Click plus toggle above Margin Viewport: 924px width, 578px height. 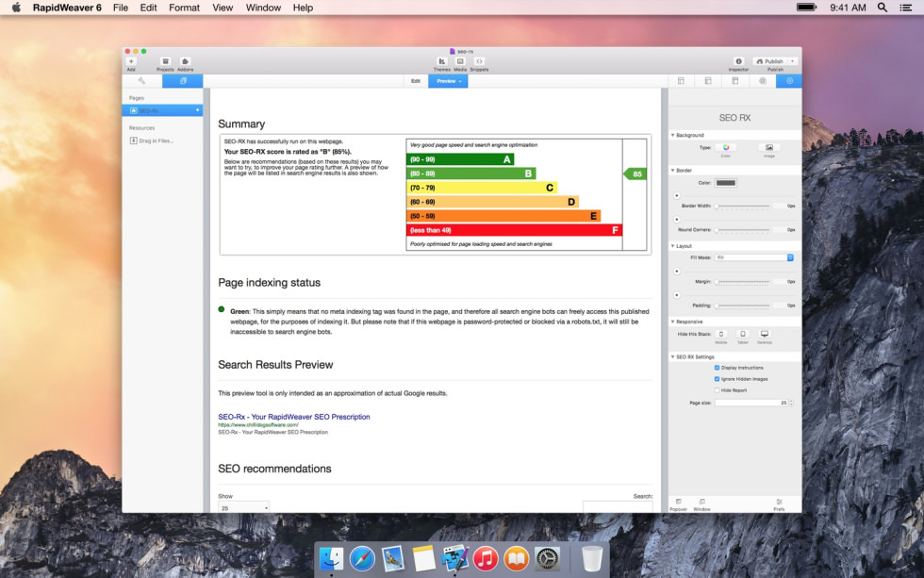coord(677,271)
